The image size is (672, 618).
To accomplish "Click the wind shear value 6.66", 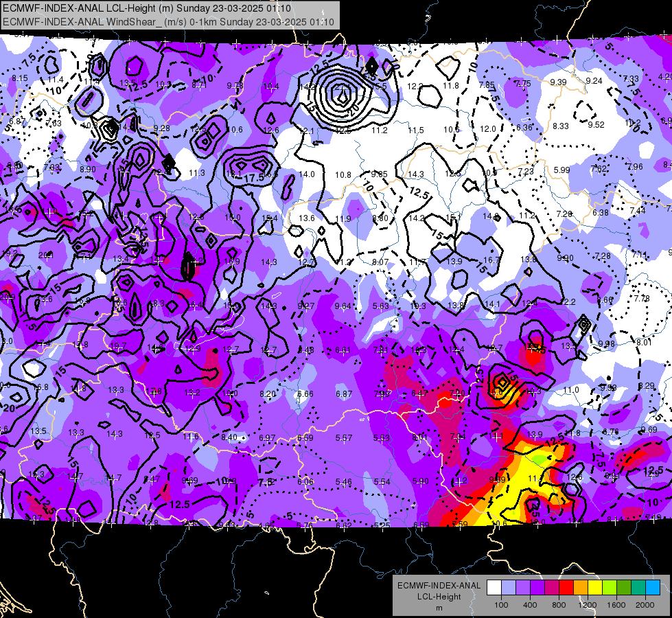I will [305, 393].
